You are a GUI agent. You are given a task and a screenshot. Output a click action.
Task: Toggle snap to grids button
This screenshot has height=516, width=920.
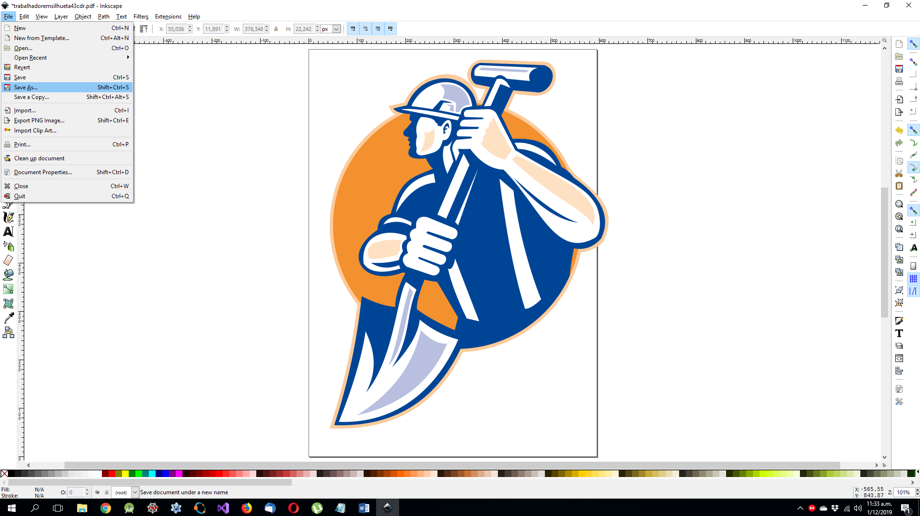(x=913, y=279)
